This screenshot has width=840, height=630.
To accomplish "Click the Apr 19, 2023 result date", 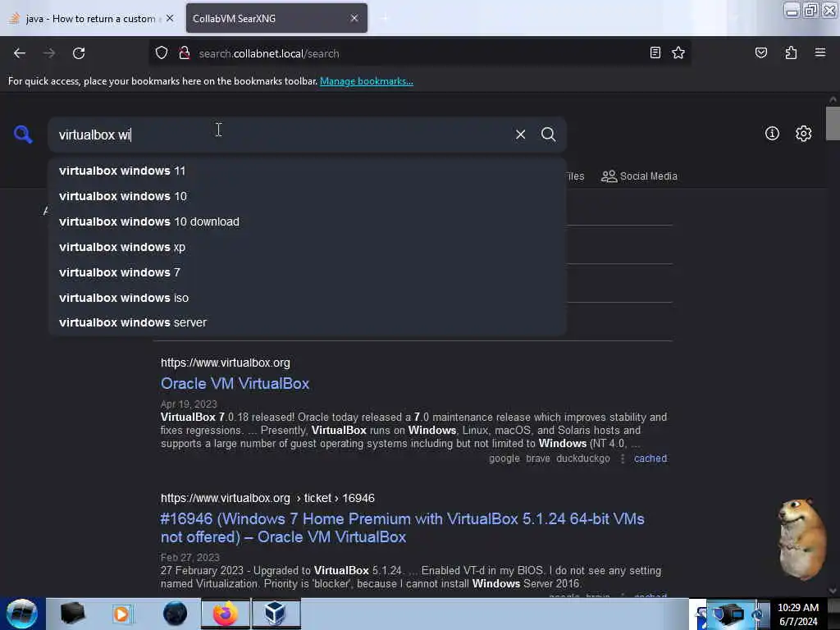I will pyautogui.click(x=189, y=404).
